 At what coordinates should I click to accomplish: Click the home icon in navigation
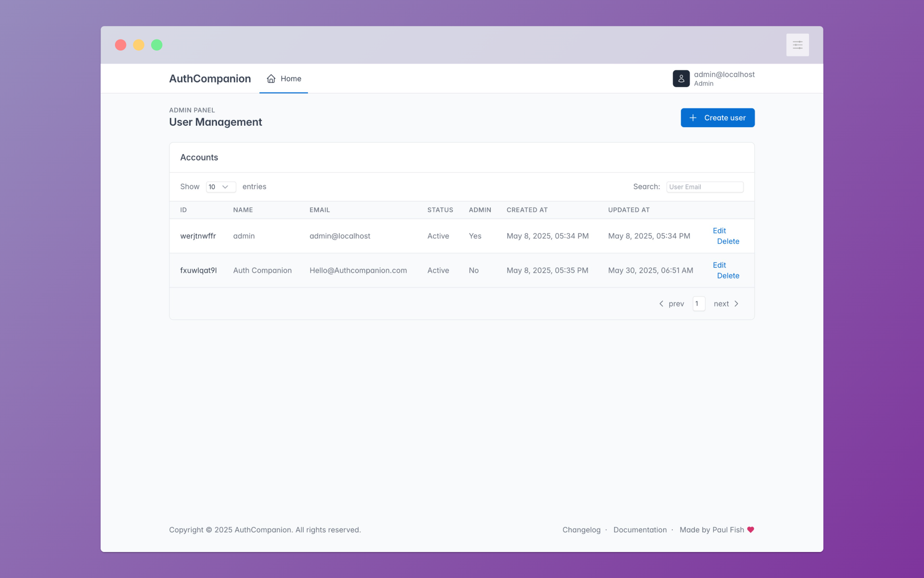pos(271,79)
